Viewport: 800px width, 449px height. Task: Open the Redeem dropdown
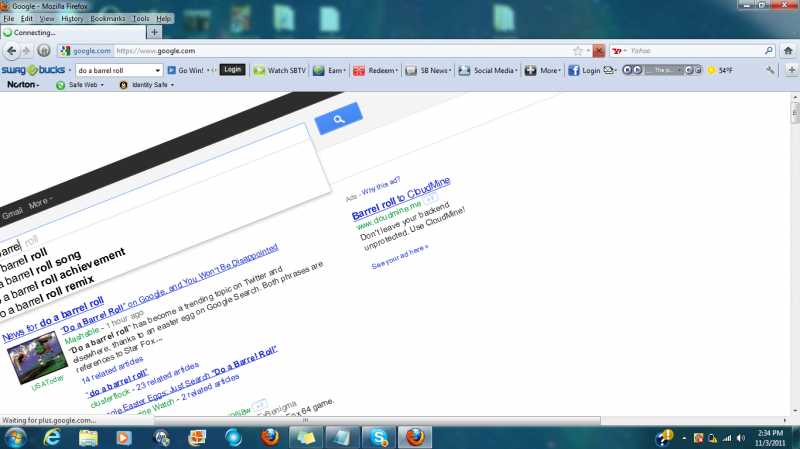(x=376, y=70)
